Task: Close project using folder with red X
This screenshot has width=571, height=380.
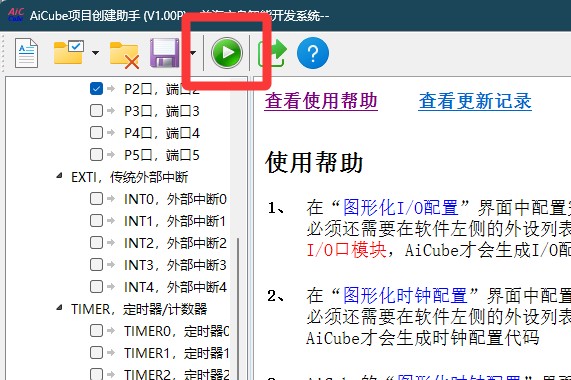Action: coord(124,55)
